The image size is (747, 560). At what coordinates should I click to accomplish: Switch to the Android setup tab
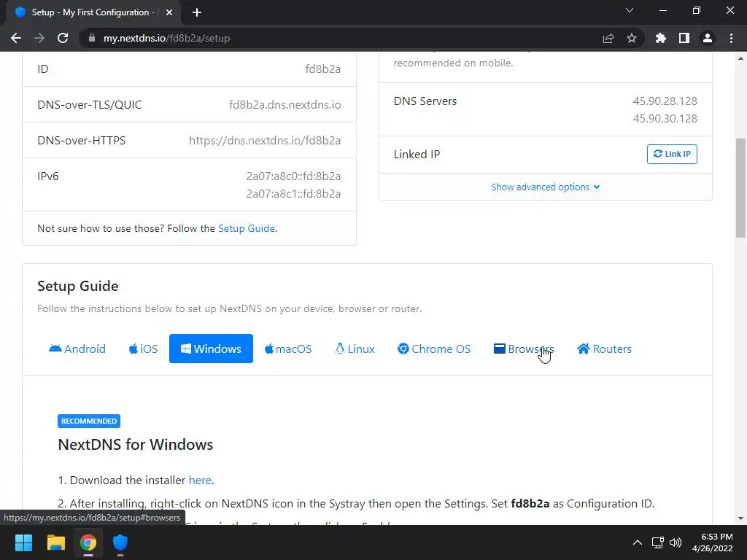(x=77, y=349)
